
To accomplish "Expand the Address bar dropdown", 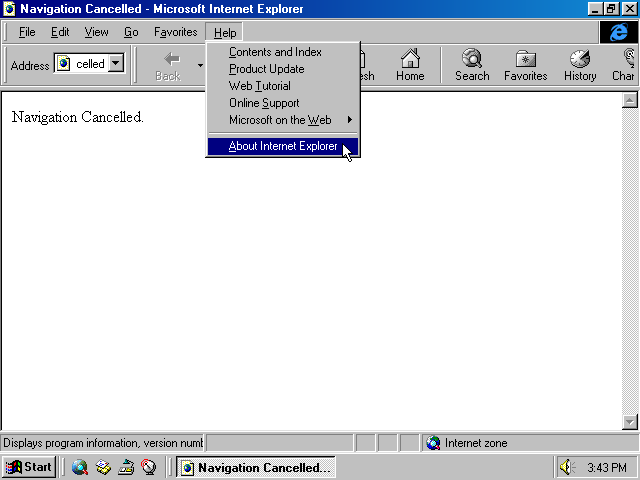I will 116,63.
